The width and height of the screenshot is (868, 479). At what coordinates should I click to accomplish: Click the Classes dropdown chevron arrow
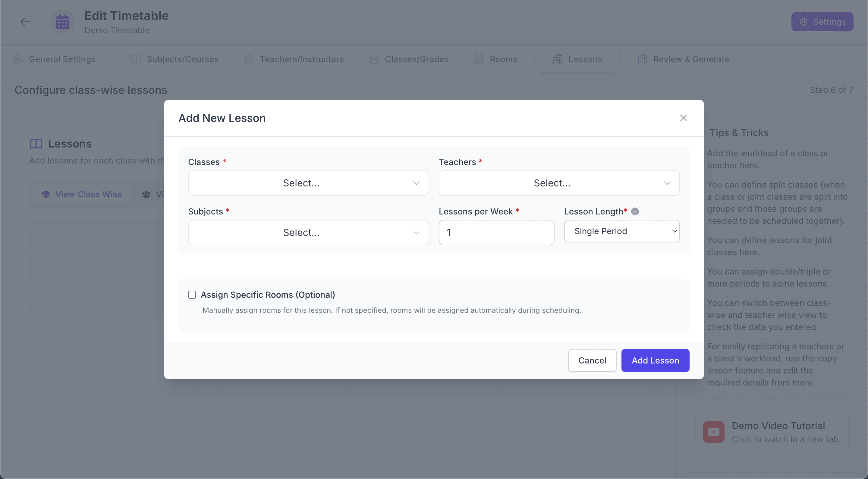[x=417, y=183]
